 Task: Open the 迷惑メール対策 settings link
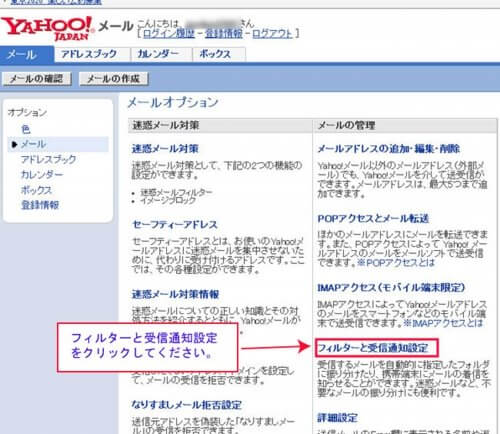tap(165, 148)
